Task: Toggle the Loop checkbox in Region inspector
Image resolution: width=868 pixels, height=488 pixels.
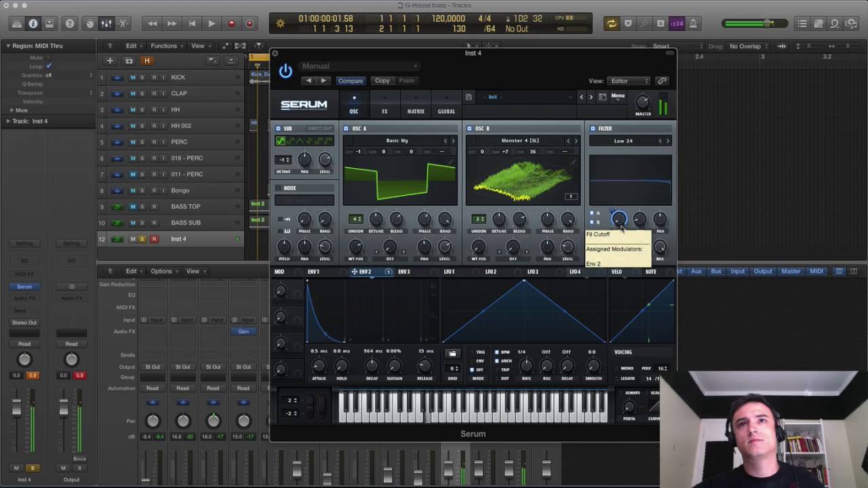Action: (49, 66)
